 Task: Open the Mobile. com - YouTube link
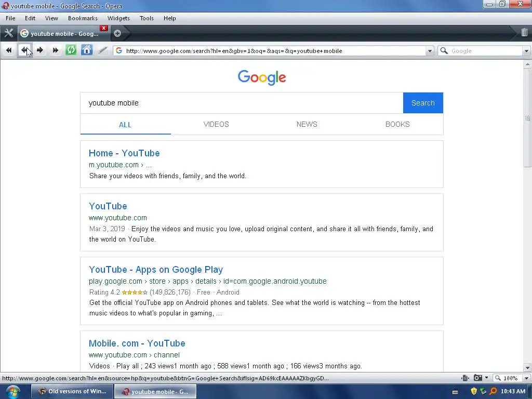(137, 343)
